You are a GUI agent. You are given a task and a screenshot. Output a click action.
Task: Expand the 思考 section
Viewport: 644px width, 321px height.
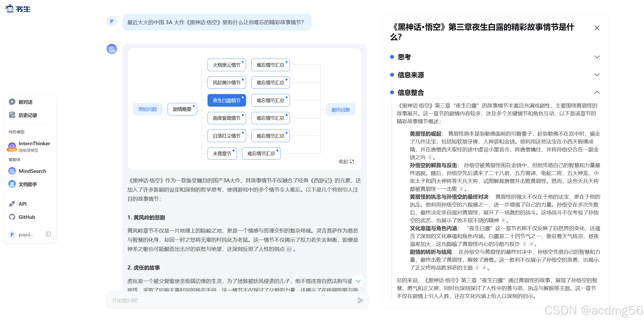[597, 57]
